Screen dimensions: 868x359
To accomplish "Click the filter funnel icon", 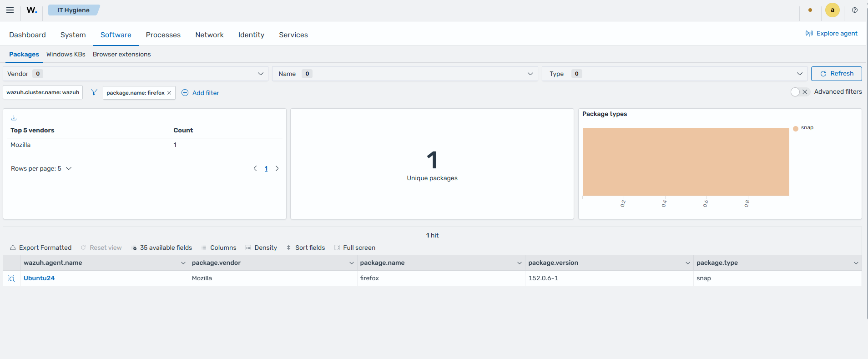I will [94, 92].
